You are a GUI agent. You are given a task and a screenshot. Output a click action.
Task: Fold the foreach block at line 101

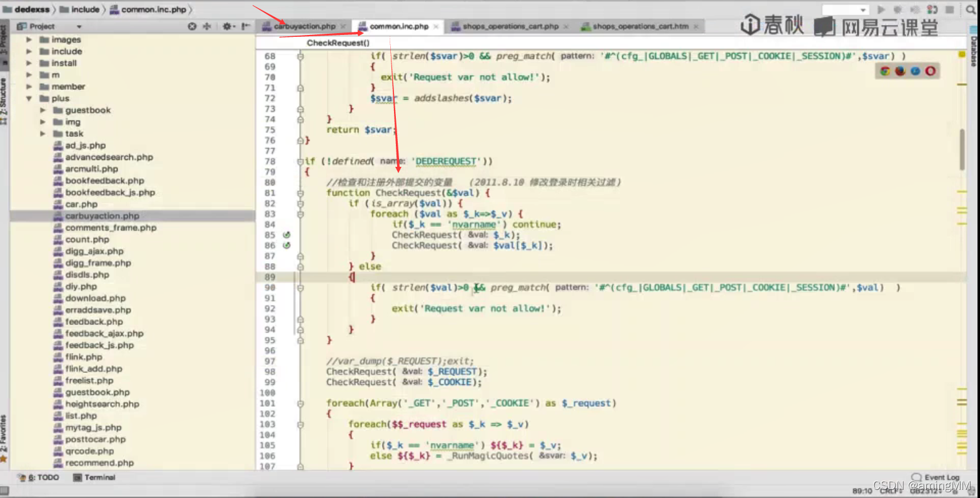300,404
